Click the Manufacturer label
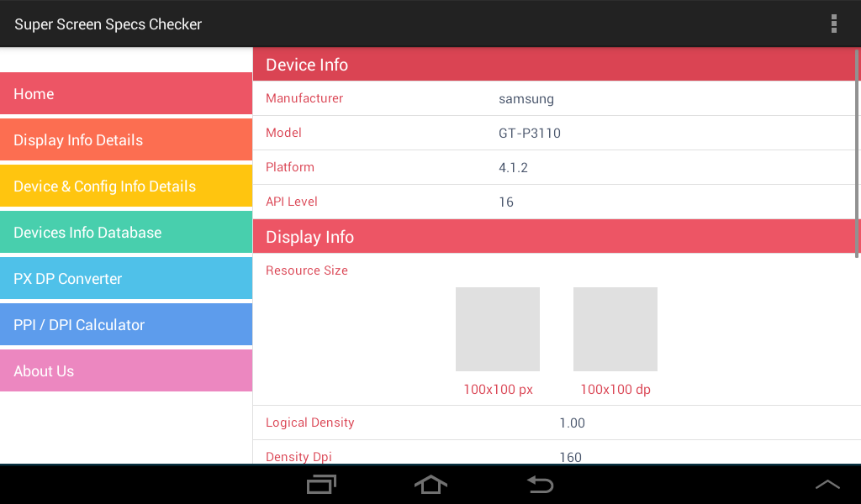The height and width of the screenshot is (504, 861). (x=304, y=98)
